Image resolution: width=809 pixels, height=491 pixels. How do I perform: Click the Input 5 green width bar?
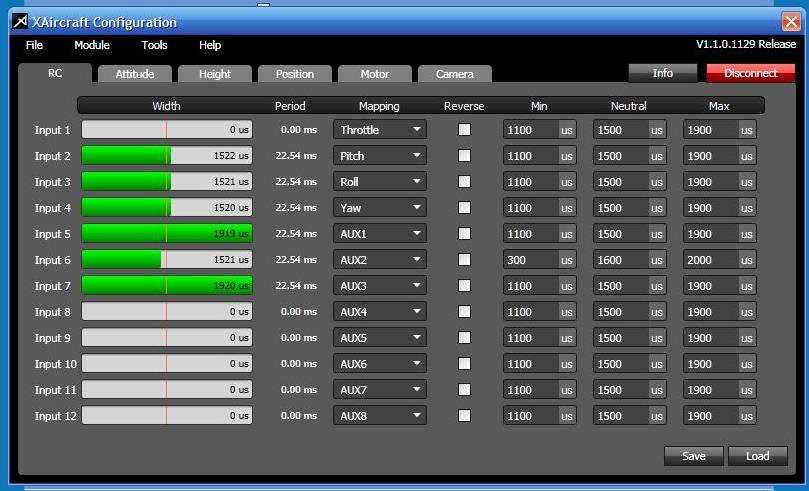[166, 234]
